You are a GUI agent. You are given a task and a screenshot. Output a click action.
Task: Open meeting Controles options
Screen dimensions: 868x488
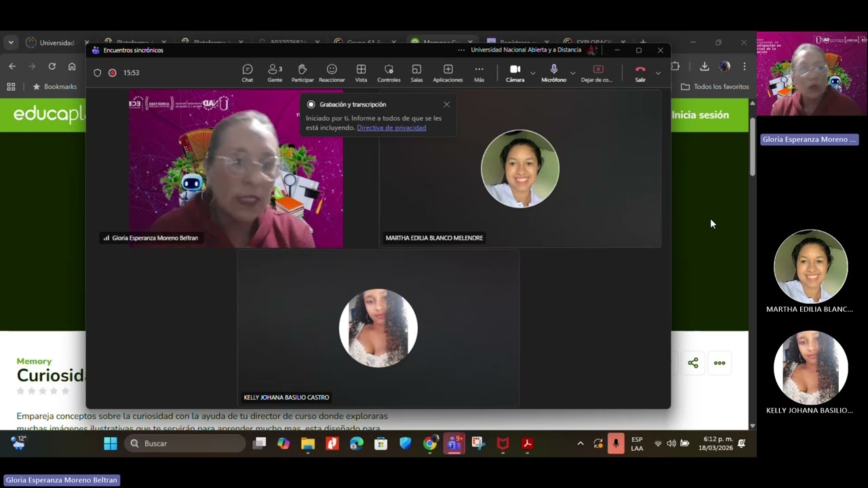[389, 73]
